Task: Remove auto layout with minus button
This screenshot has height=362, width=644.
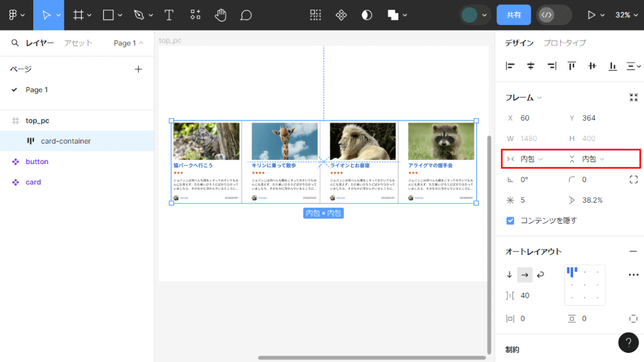Action: click(634, 252)
